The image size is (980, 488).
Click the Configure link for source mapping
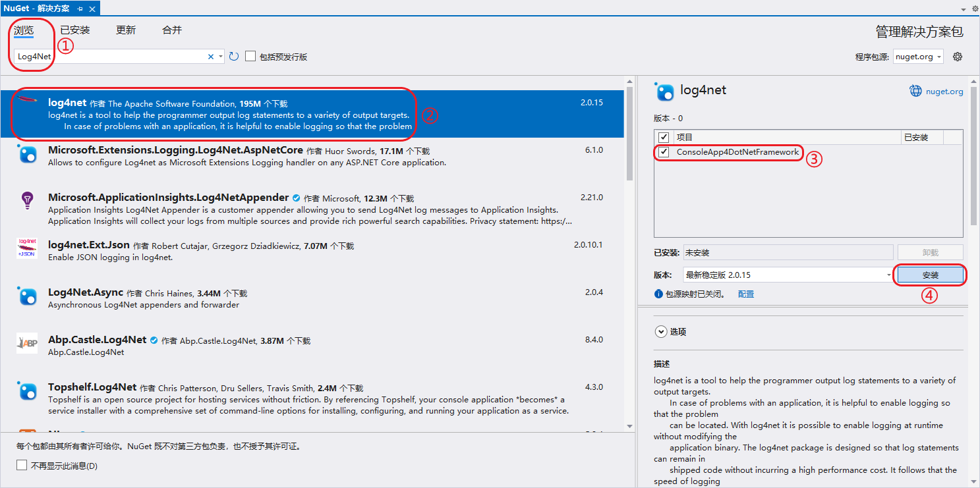click(746, 294)
